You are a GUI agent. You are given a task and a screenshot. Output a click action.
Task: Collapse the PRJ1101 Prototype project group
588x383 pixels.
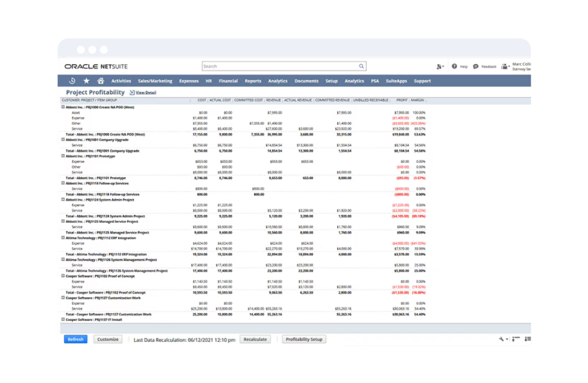pos(63,156)
